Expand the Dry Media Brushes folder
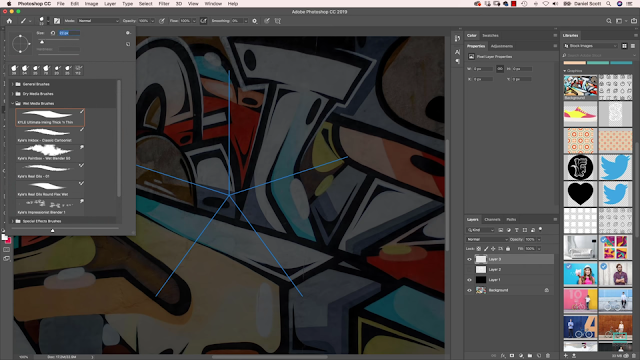Screen dimensions: 640x360 coord(13,94)
